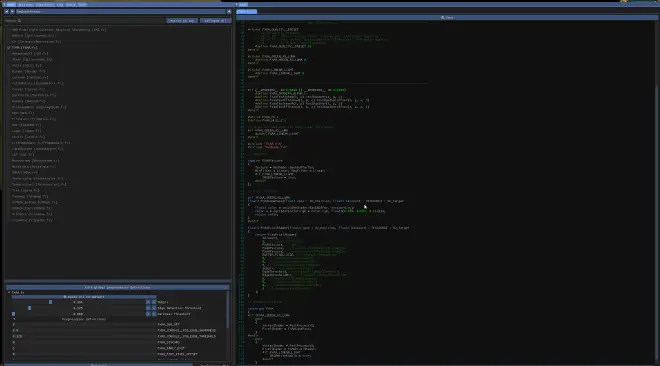Add a new preset with plus button
The image size is (660, 366).
229,11
